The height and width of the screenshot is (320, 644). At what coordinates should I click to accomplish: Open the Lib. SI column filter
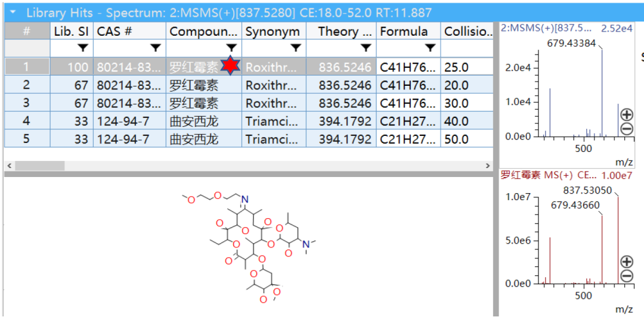pos(83,48)
